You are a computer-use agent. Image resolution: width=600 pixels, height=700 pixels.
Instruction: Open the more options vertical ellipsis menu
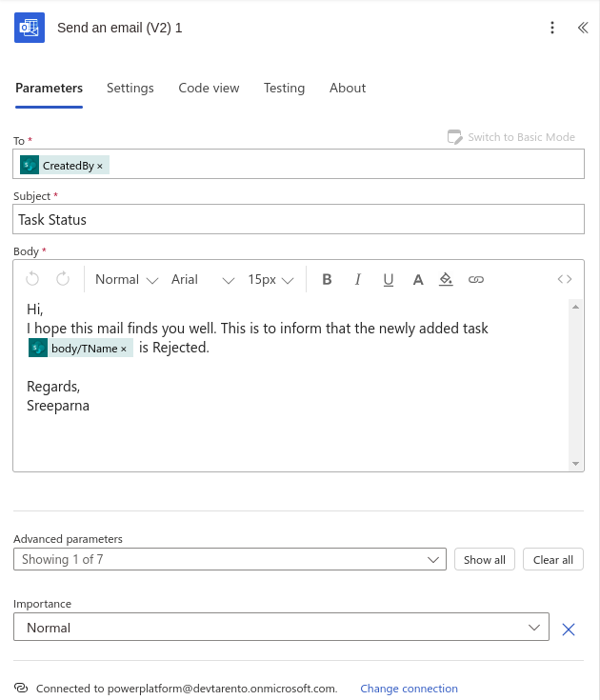click(x=552, y=28)
